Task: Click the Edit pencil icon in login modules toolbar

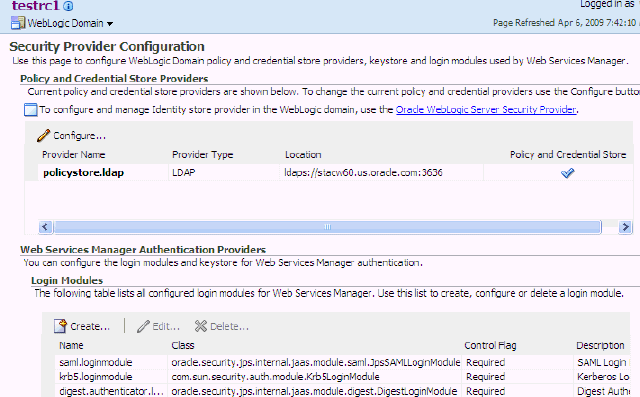Action: coord(143,326)
